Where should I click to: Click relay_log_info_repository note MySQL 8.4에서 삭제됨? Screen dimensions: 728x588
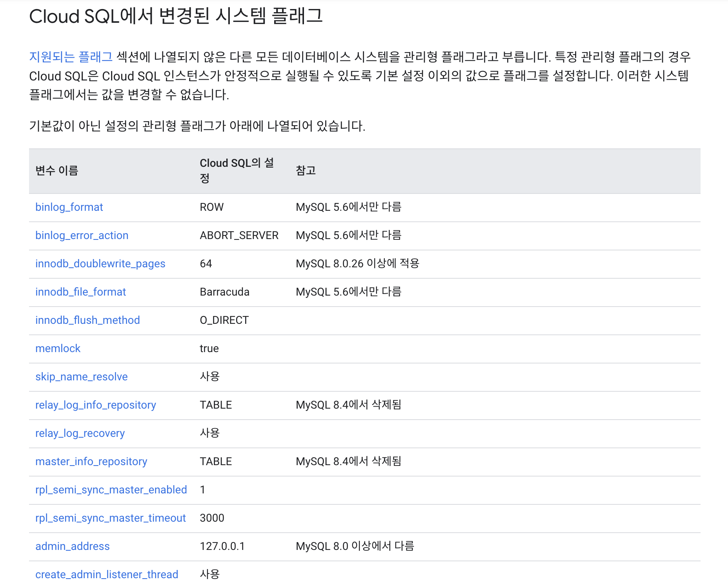click(349, 405)
